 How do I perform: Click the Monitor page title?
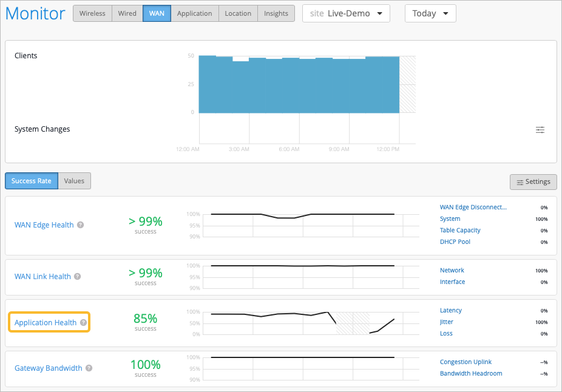tap(35, 13)
